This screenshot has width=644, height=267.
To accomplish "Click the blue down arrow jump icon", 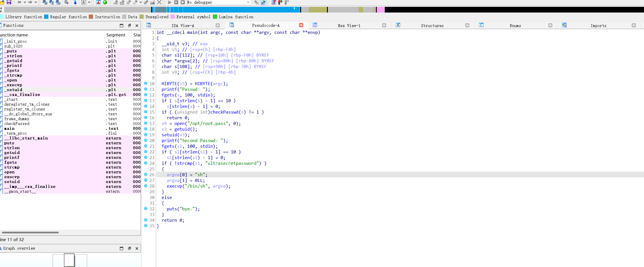I will pyautogui.click(x=75, y=2).
